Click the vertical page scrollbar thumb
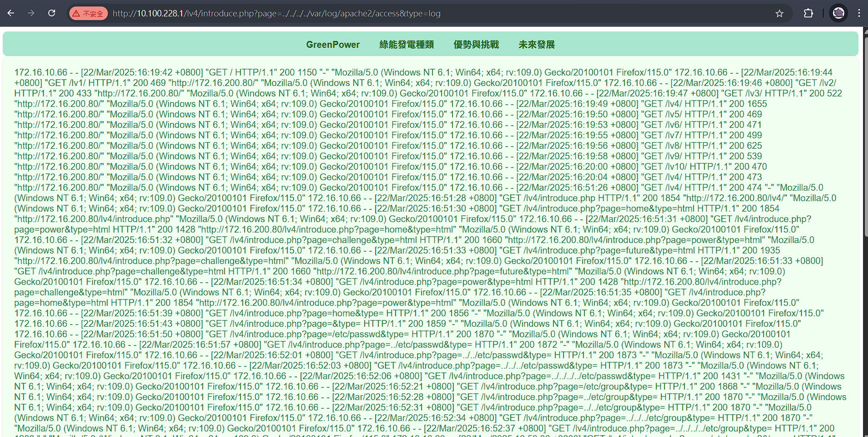Screen dimensions: 868x437 (865, 137)
